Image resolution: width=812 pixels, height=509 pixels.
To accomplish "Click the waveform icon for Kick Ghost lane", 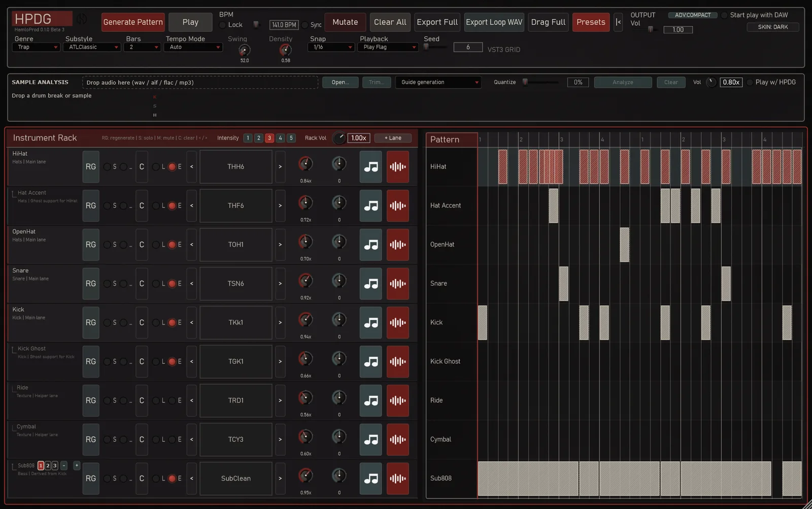I will [397, 361].
